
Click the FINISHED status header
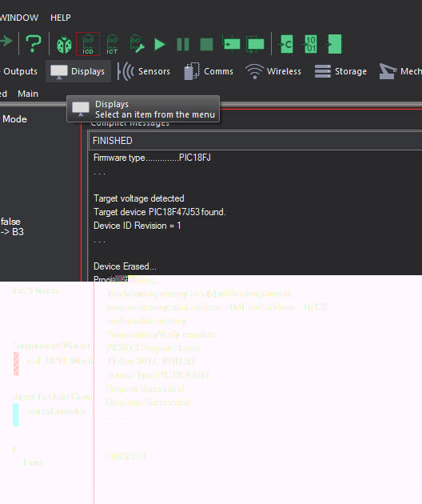point(255,141)
